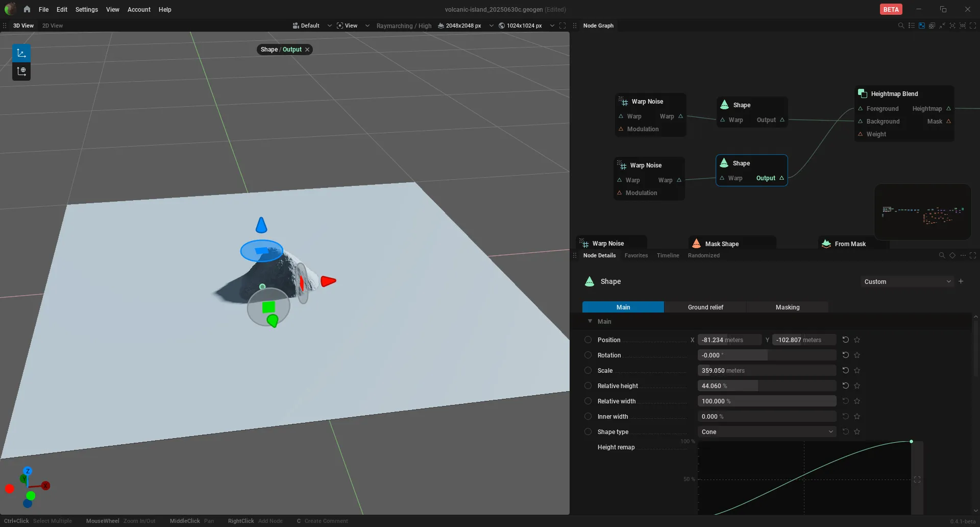Click the plus icon next to Custom preset

click(x=961, y=281)
